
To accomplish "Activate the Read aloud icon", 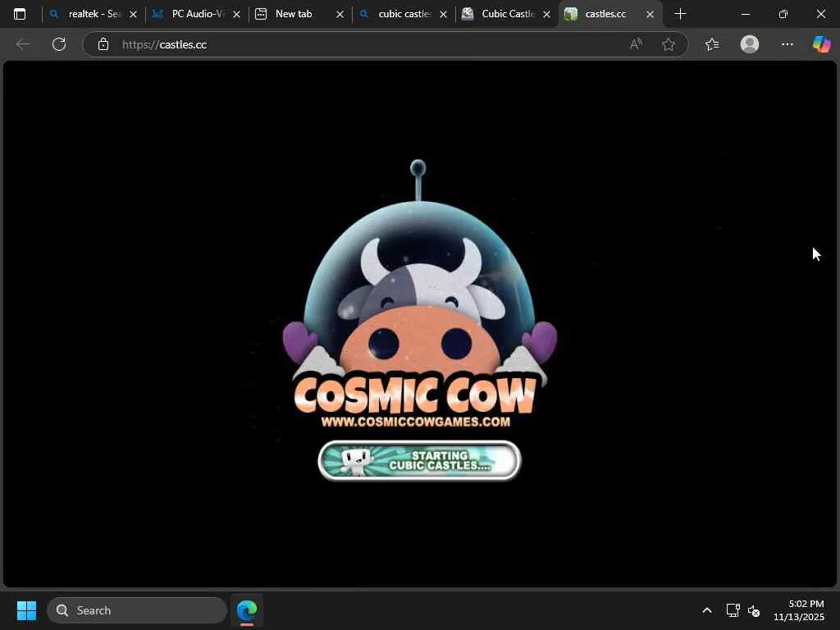I will point(636,44).
